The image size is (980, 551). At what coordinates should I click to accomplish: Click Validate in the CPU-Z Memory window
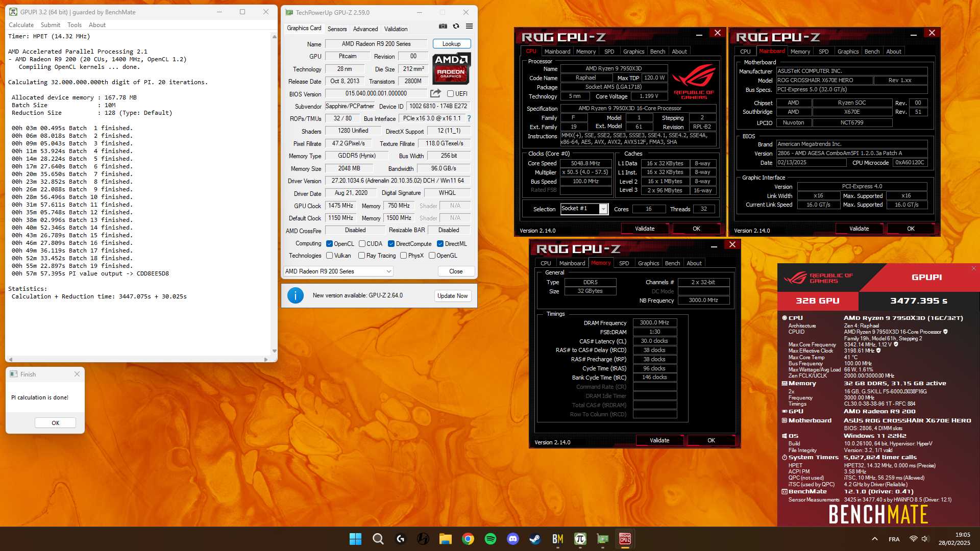(659, 440)
